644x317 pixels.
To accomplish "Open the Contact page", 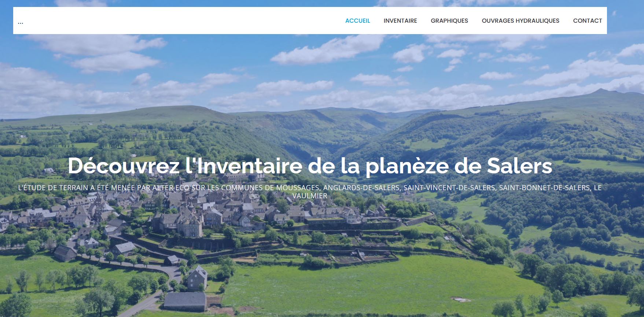I will [x=588, y=21].
